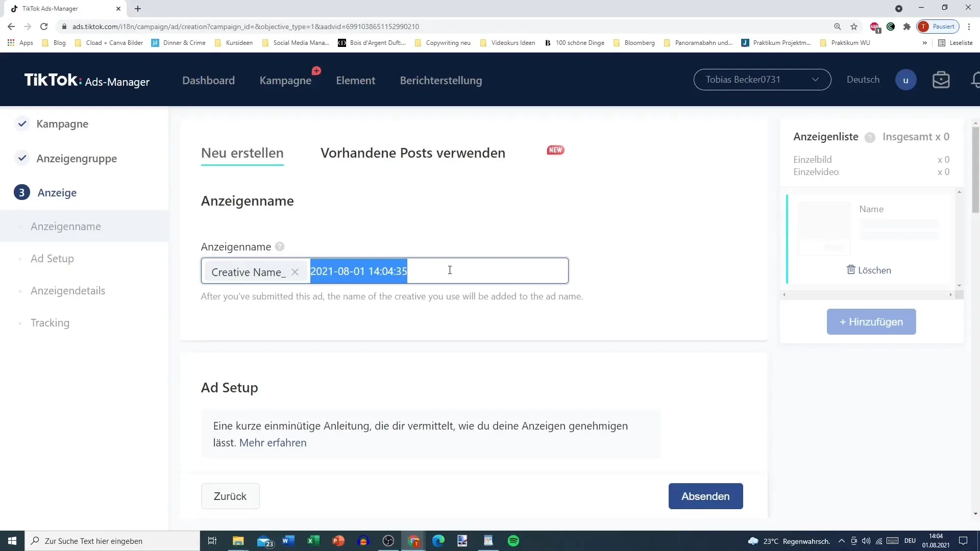This screenshot has height=551, width=980.
Task: Click the + Hinzufügen button
Action: pyautogui.click(x=871, y=322)
